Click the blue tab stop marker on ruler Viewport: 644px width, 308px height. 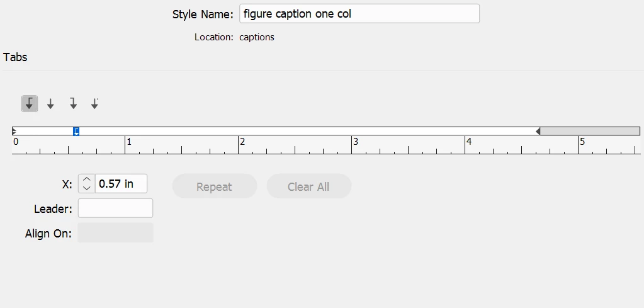(x=76, y=131)
